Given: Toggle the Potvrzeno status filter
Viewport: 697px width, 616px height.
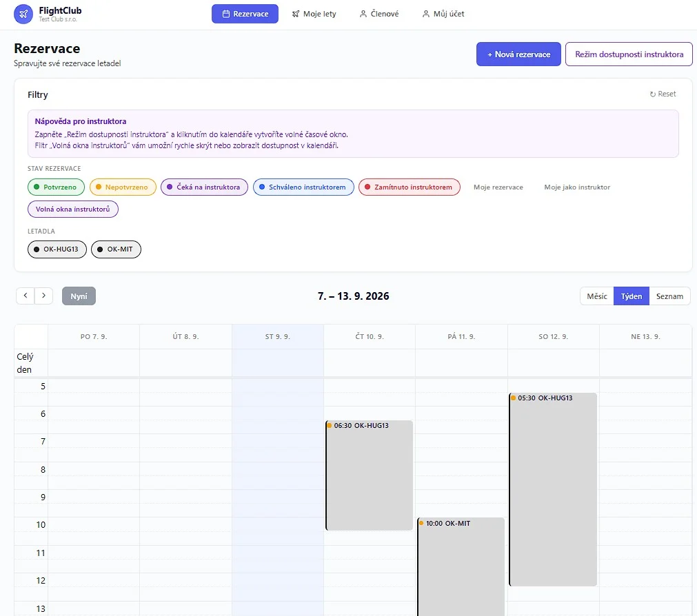Looking at the screenshot, I should click(56, 187).
